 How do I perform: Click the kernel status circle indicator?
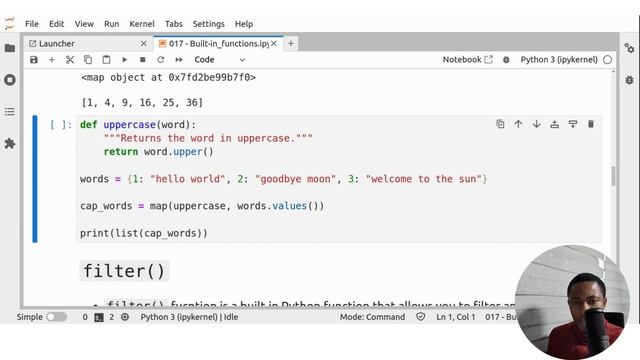[607, 60]
